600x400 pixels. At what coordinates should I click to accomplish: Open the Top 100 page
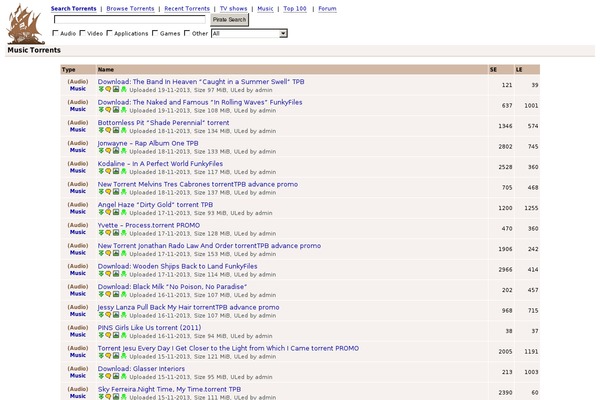[x=295, y=8]
